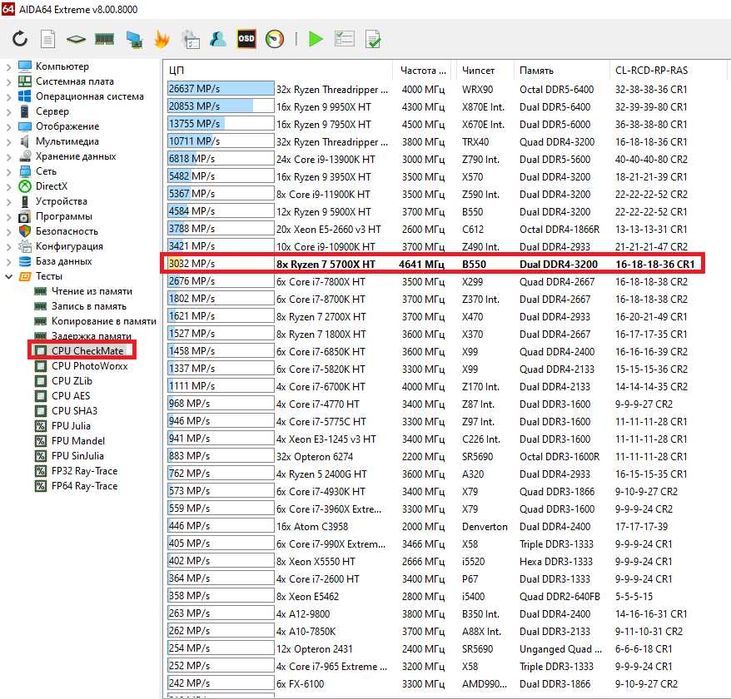Sort by the Чипсет column header
The width and height of the screenshot is (731, 699).
pyautogui.click(x=484, y=70)
